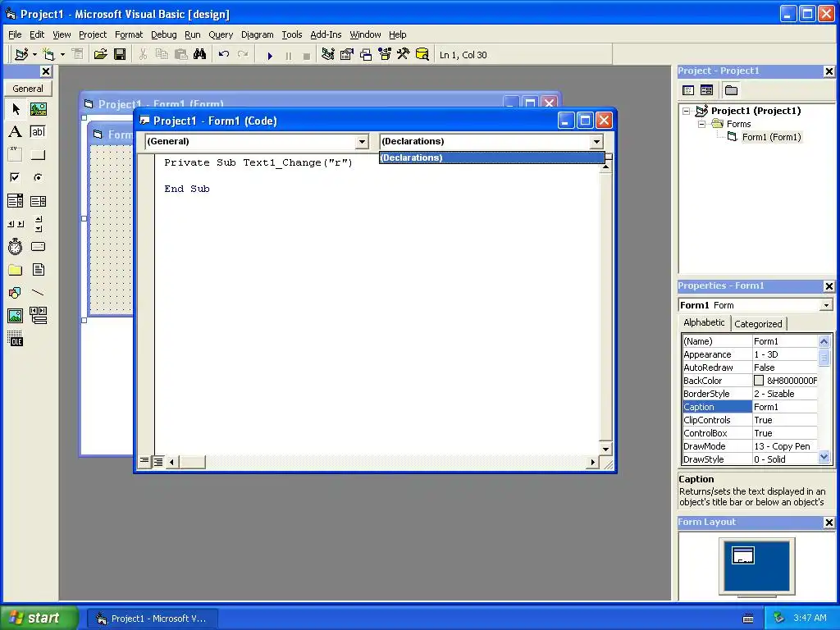840x630 pixels.
Task: Open the Toolbox hammer-and-wrench icon
Action: point(404,55)
